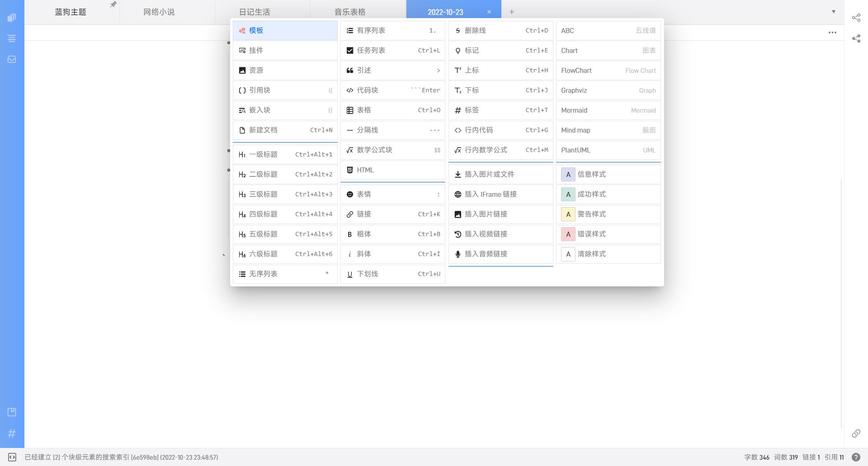868x466 pixels.
Task: Click the pin icon on 蓝狗主题 tab
Action: [113, 5]
